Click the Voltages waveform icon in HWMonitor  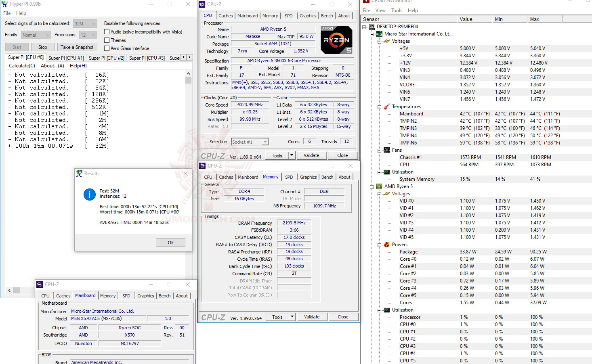click(386, 41)
